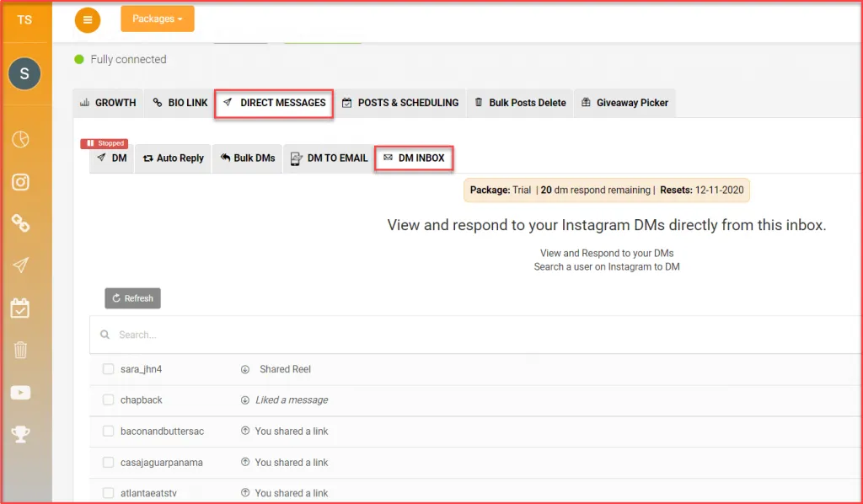Open the DM TO EMAIL section

[x=328, y=158]
